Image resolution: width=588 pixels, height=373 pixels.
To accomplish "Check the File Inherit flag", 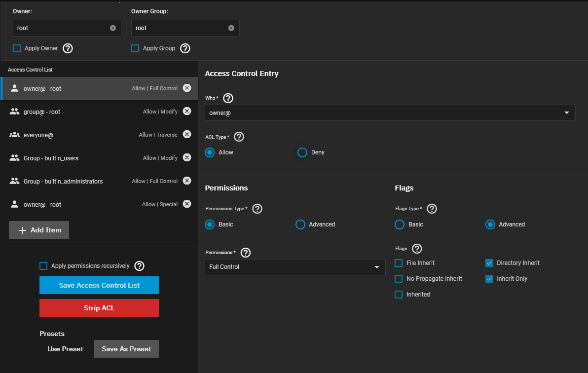I will (x=399, y=263).
